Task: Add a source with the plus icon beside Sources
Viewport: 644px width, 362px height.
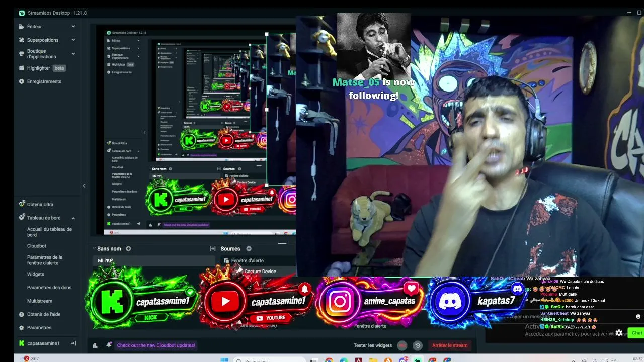Action: (249, 249)
